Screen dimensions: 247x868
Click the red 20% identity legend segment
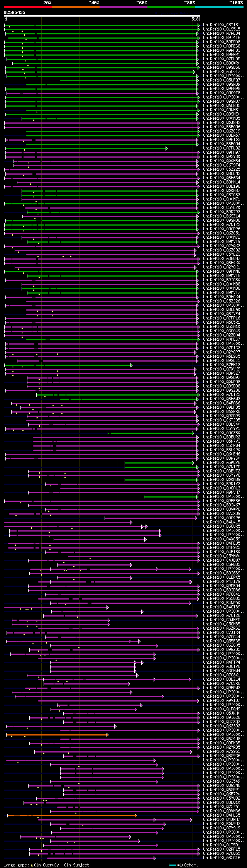click(28, 7)
